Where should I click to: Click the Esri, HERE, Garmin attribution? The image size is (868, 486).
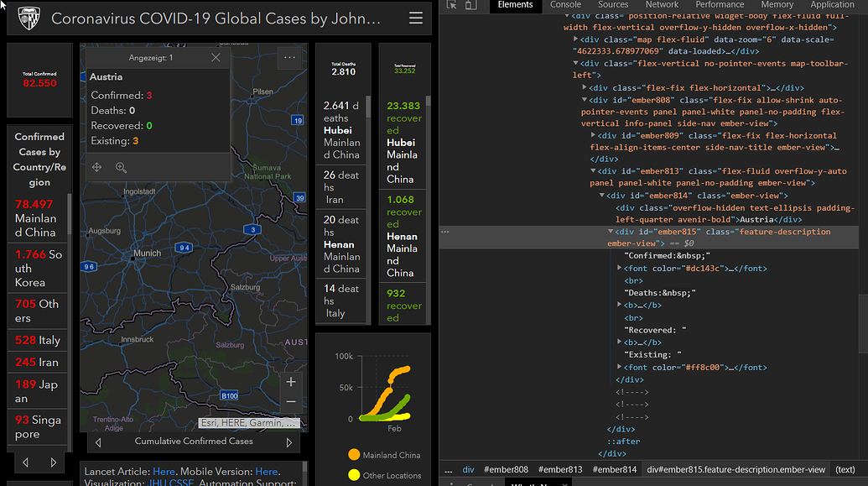pos(249,423)
